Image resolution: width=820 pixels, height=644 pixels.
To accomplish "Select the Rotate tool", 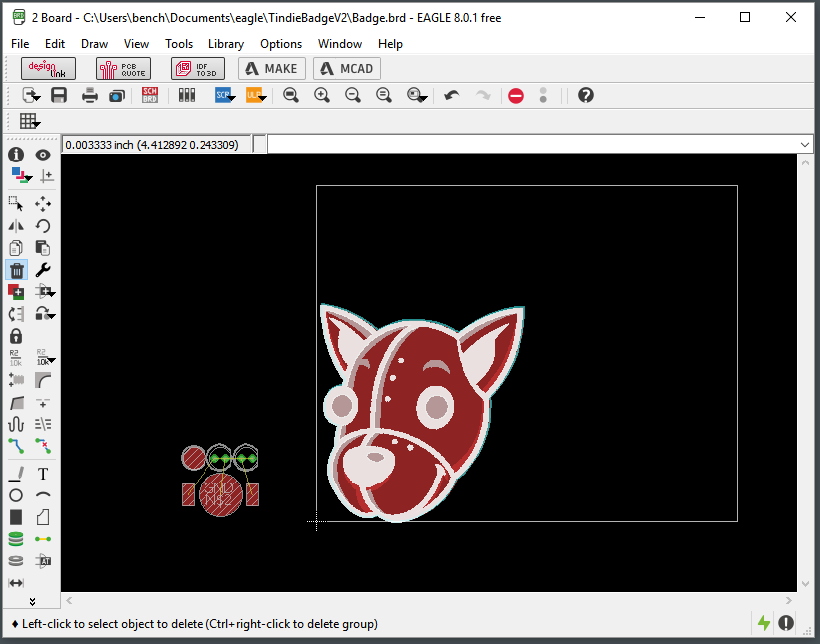I will tap(42, 225).
